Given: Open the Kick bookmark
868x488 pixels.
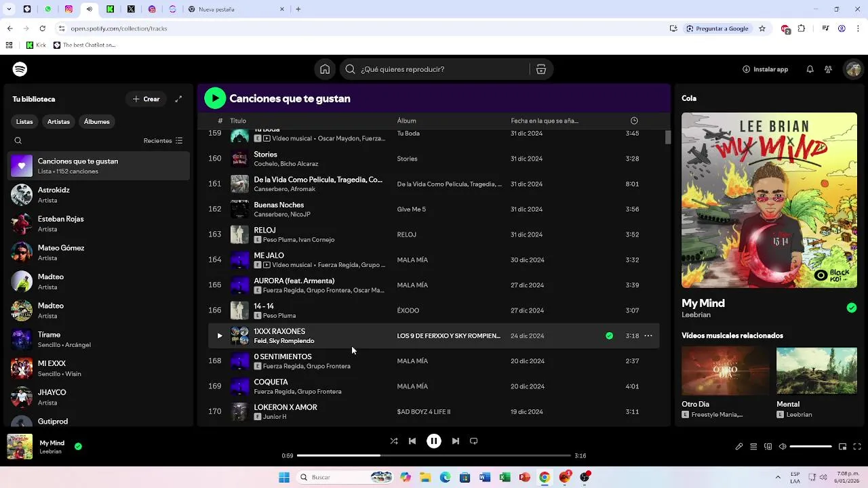Looking at the screenshot, I should click(36, 45).
